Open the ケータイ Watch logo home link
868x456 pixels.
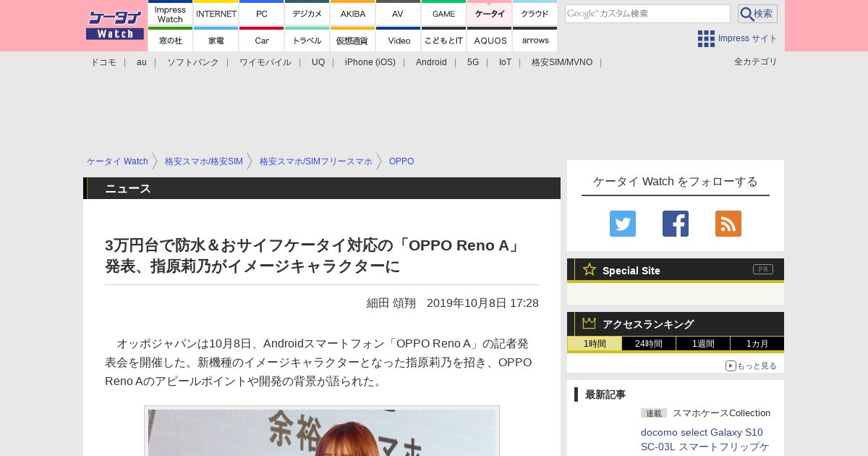[115, 25]
